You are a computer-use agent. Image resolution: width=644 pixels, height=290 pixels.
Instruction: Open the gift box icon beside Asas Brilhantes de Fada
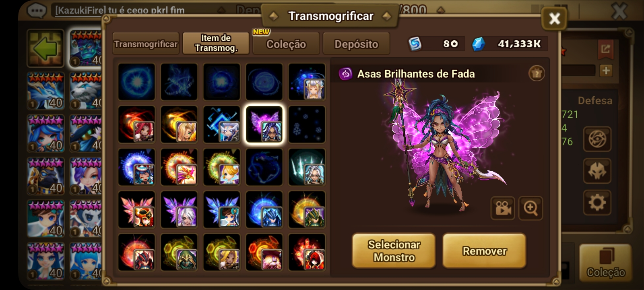tap(536, 73)
